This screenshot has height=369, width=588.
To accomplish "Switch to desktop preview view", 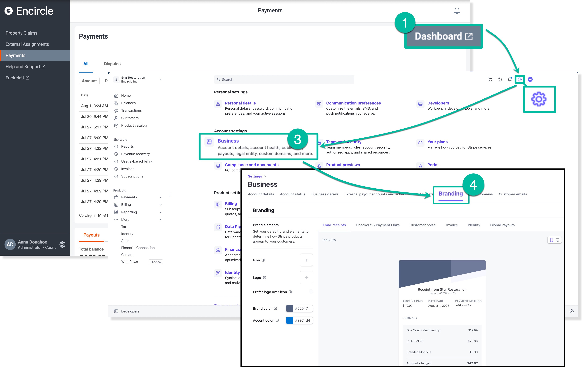I will 558,240.
